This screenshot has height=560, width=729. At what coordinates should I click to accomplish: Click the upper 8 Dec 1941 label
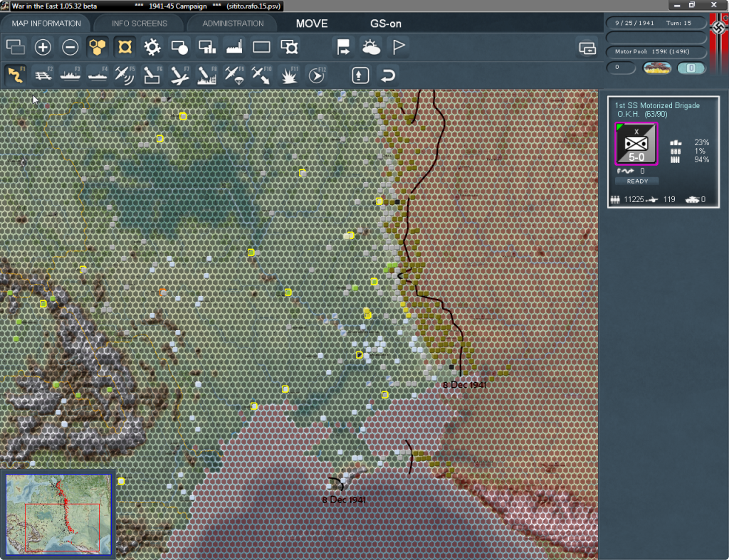(464, 385)
